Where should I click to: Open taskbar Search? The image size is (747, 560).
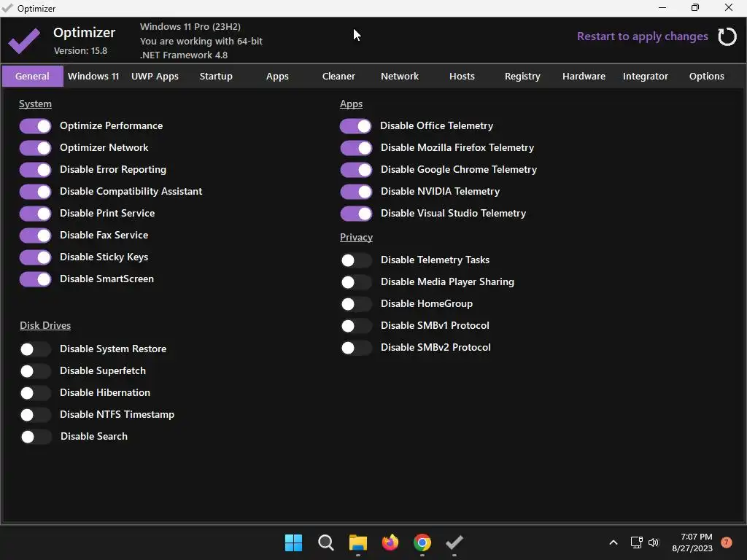326,542
